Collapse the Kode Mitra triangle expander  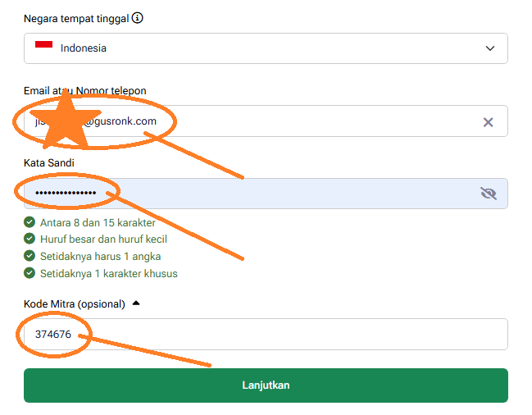136,303
